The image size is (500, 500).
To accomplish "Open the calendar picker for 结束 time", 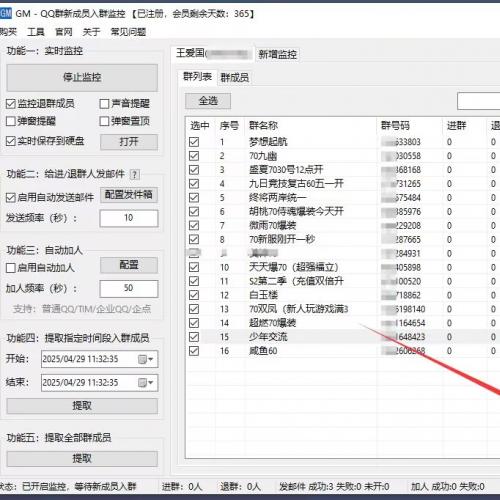I will pyautogui.click(x=146, y=382).
